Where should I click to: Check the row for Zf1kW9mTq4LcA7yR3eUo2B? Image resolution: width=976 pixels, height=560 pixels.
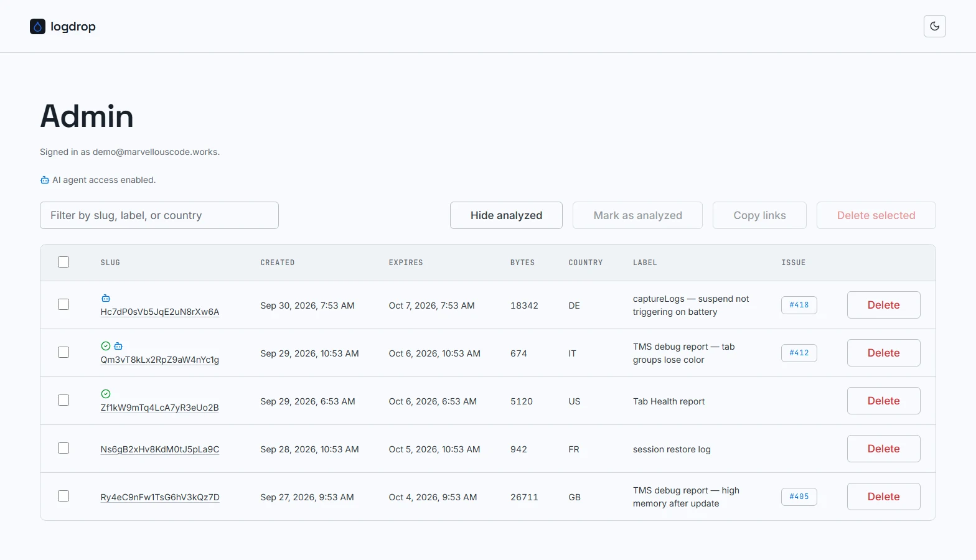63,400
